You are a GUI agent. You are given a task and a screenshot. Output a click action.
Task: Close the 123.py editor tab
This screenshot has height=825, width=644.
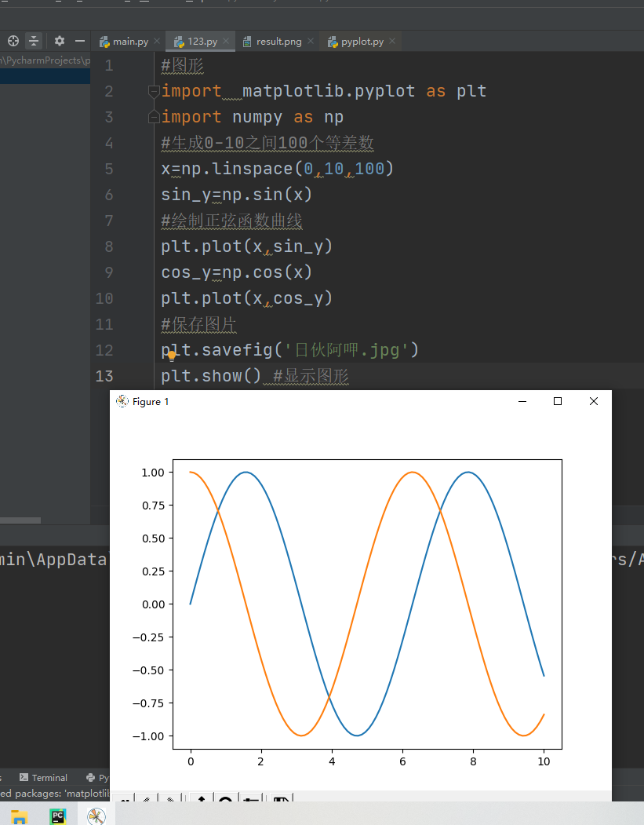226,41
